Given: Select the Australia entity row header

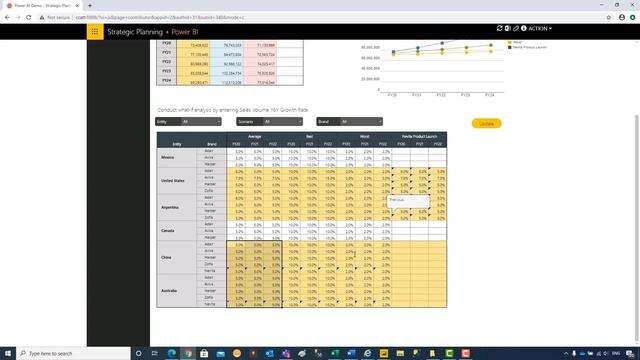Looking at the screenshot, I should pos(176,291).
